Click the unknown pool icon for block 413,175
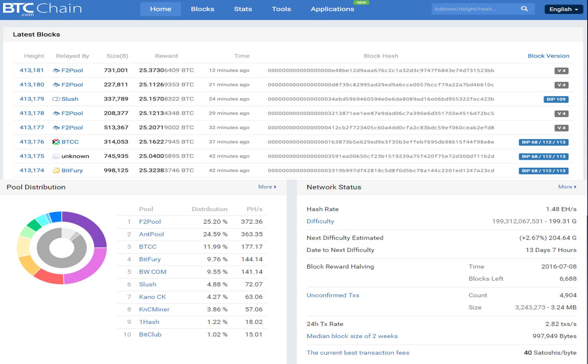The width and height of the screenshot is (588, 364). click(x=56, y=156)
